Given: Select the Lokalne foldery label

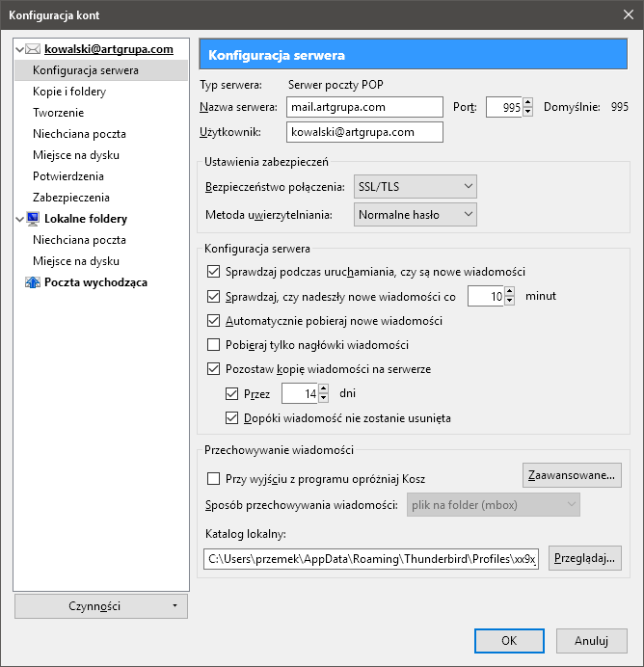Looking at the screenshot, I should tap(86, 219).
